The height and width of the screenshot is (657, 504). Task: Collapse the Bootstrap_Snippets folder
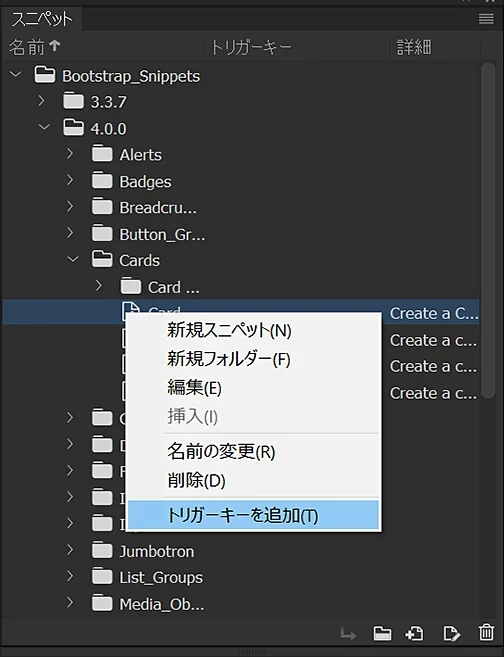pos(16,75)
